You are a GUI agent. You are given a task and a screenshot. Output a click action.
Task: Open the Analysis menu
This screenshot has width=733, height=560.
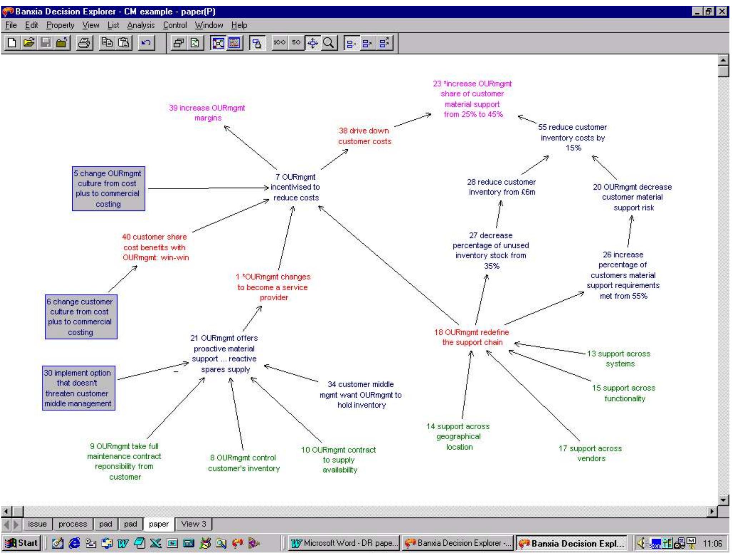tap(141, 25)
